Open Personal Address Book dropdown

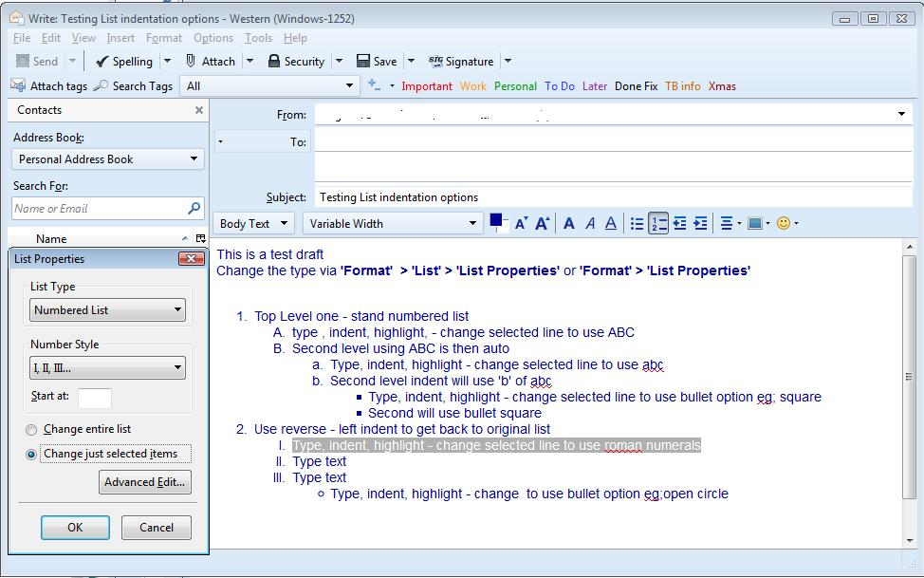108,159
